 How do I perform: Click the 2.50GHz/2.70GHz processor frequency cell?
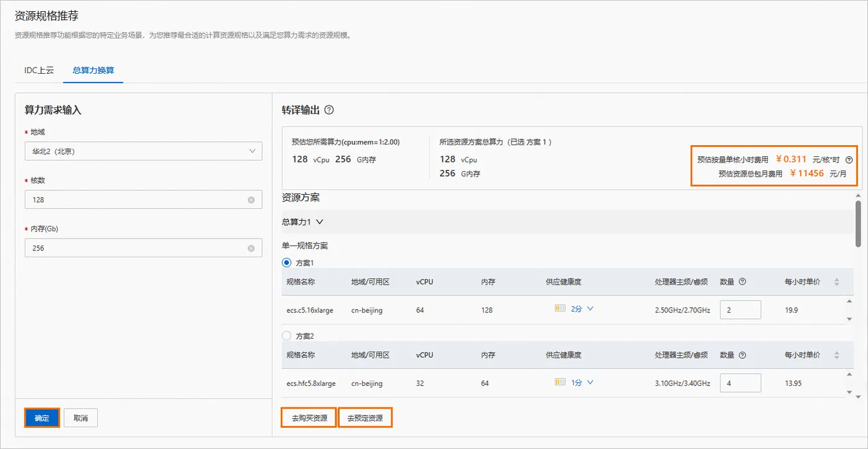click(x=683, y=310)
